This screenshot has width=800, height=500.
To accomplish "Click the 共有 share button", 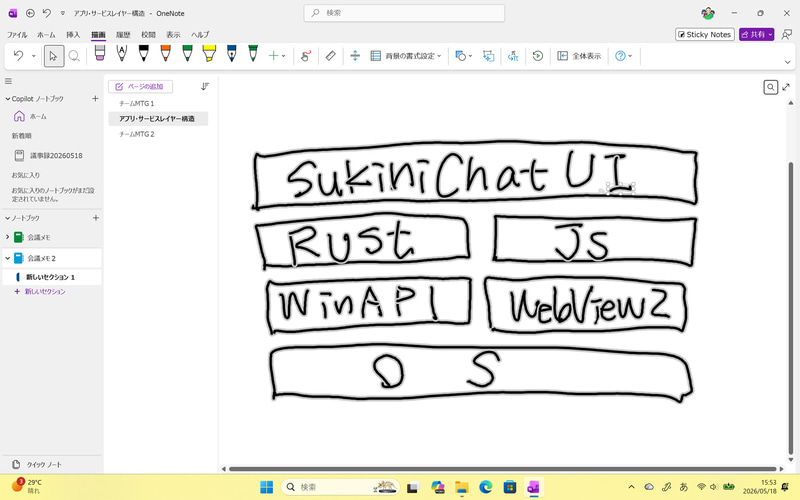I will click(756, 34).
